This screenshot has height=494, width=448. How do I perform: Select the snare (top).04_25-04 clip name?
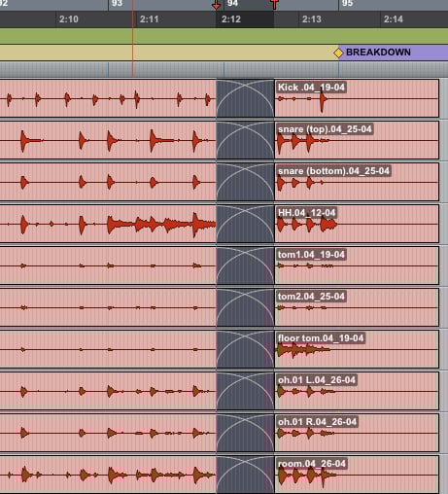point(325,129)
